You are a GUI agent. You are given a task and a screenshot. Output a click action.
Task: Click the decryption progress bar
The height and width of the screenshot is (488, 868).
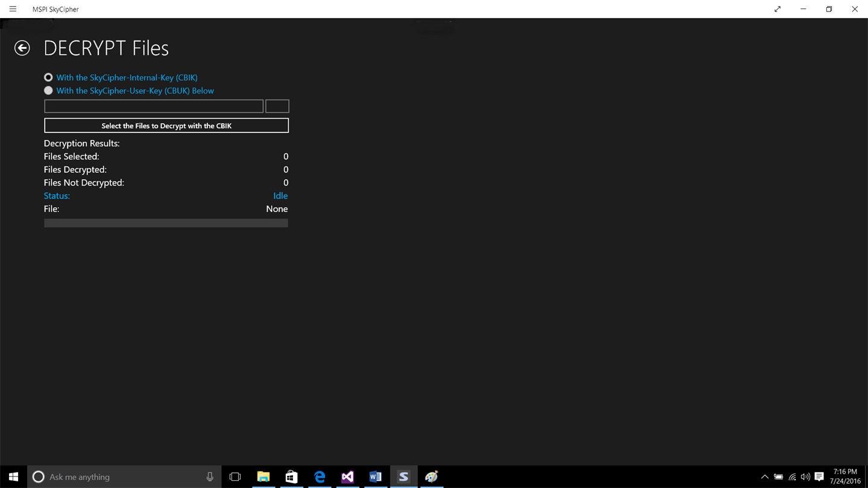[166, 223]
